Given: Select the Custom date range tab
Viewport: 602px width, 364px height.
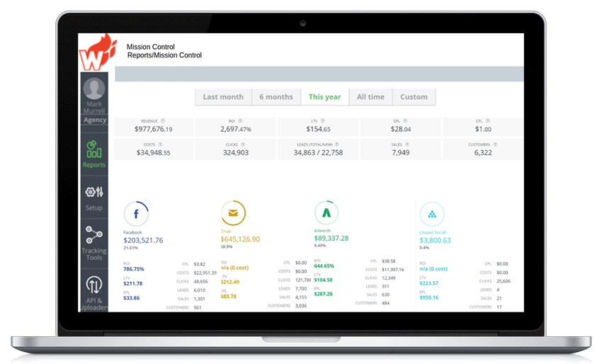Looking at the screenshot, I should click(414, 97).
